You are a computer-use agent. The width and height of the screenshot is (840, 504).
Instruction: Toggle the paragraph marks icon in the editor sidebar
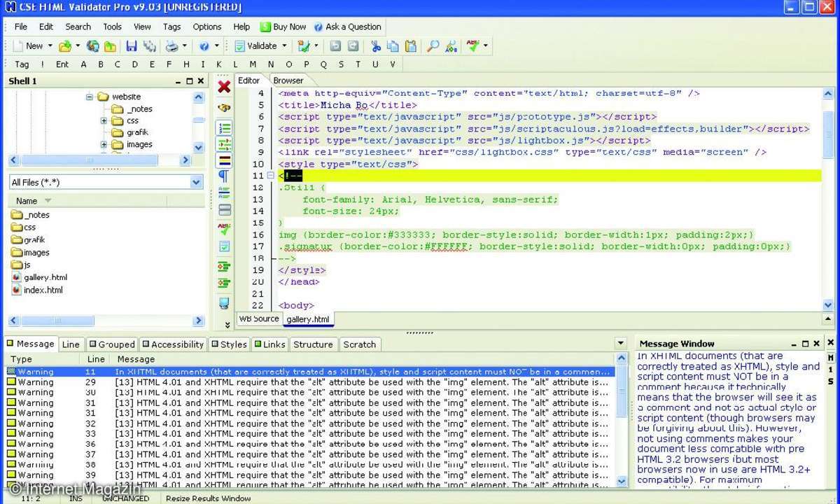[x=224, y=176]
